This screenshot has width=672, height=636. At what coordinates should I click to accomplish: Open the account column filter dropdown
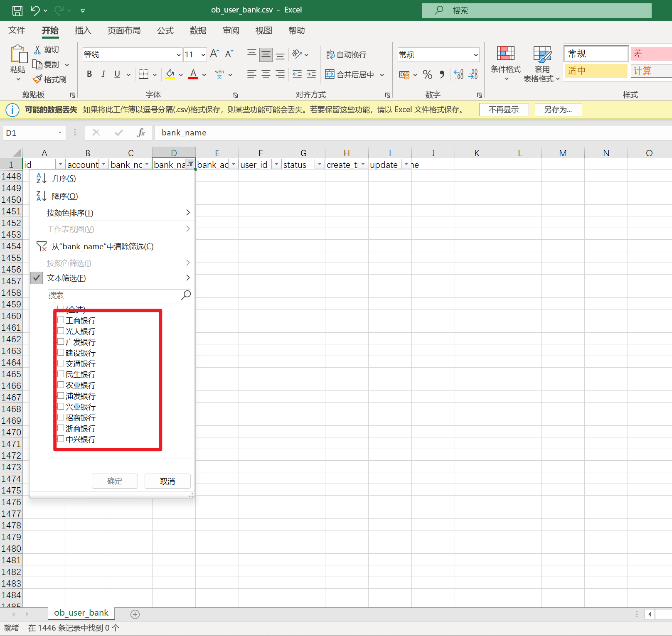click(x=103, y=165)
